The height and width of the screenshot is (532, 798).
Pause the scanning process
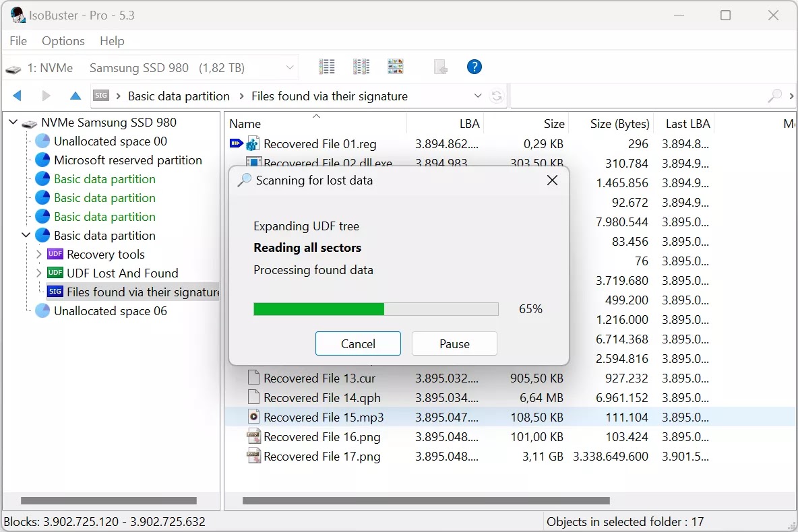coord(454,343)
